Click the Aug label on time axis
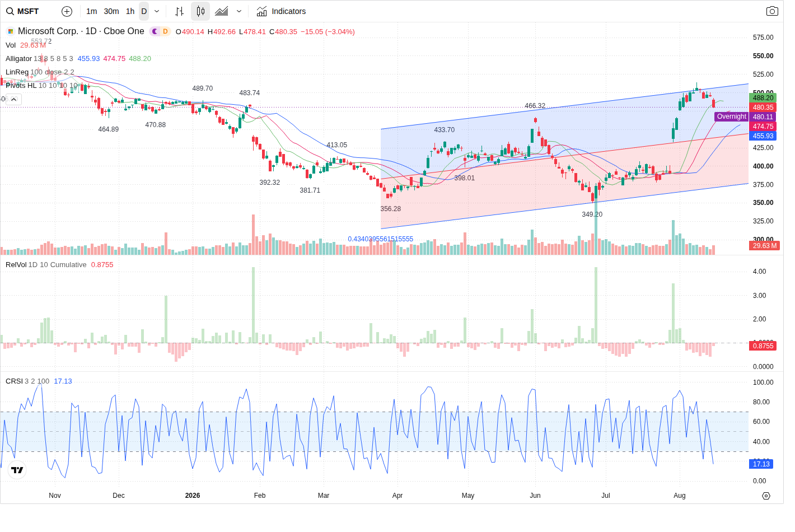Image resolution: width=795 pixels, height=532 pixels. point(680,496)
